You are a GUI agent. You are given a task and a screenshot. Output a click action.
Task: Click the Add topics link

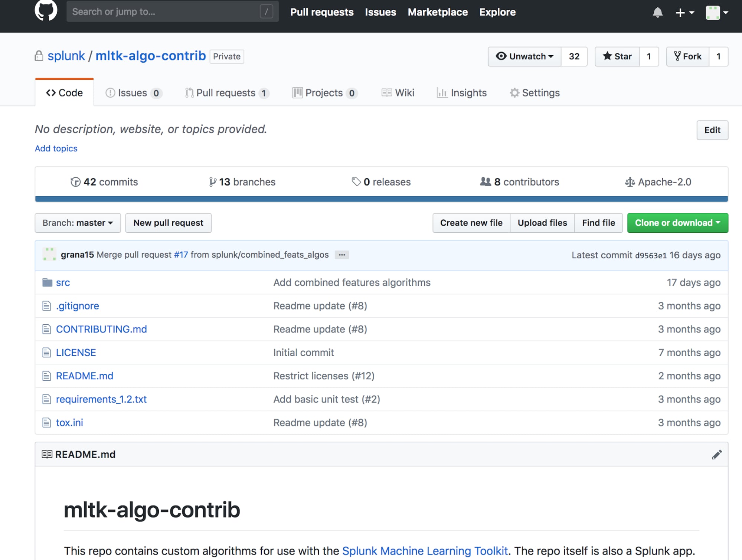[x=56, y=148]
